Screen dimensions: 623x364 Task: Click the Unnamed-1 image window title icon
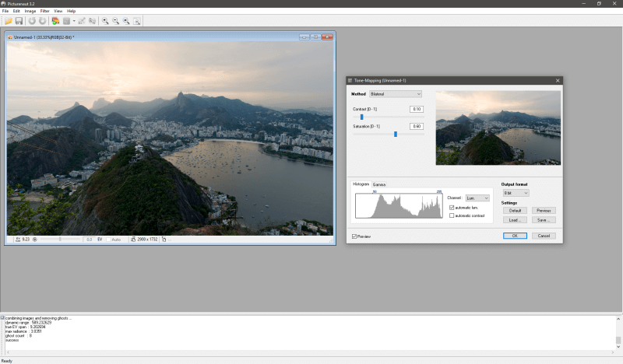(x=10, y=37)
